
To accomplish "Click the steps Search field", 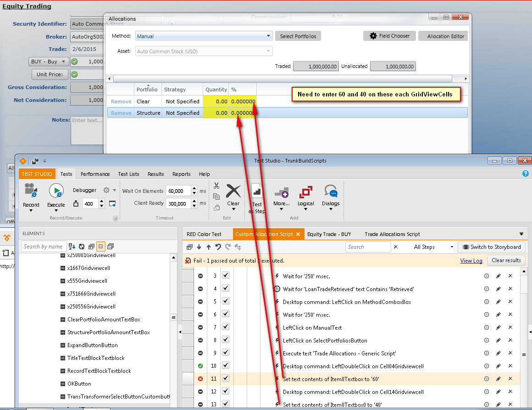I will pyautogui.click(x=368, y=247).
